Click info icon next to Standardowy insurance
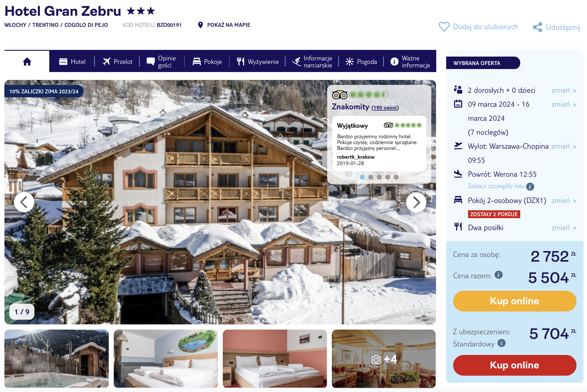This screenshot has width=587, height=392. [501, 343]
